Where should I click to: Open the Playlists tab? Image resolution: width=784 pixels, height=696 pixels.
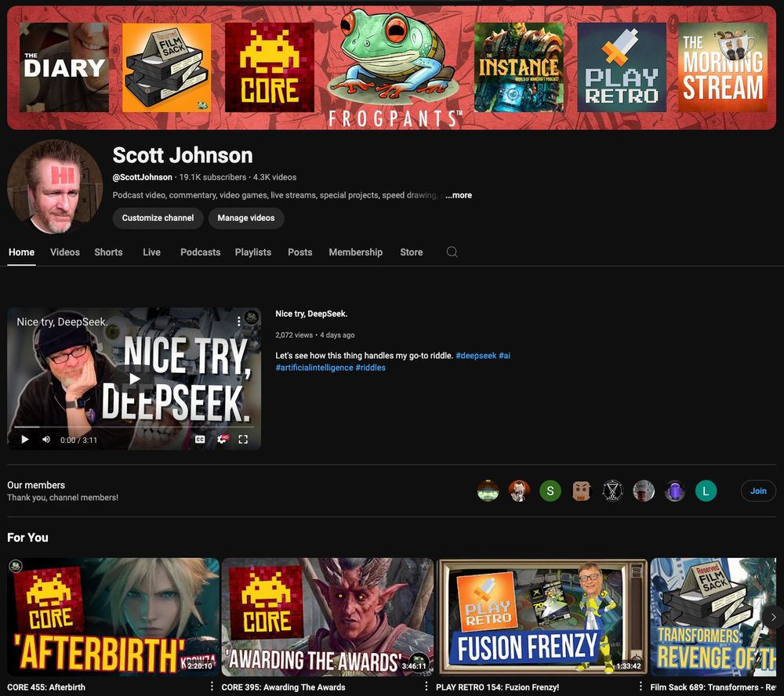click(253, 252)
